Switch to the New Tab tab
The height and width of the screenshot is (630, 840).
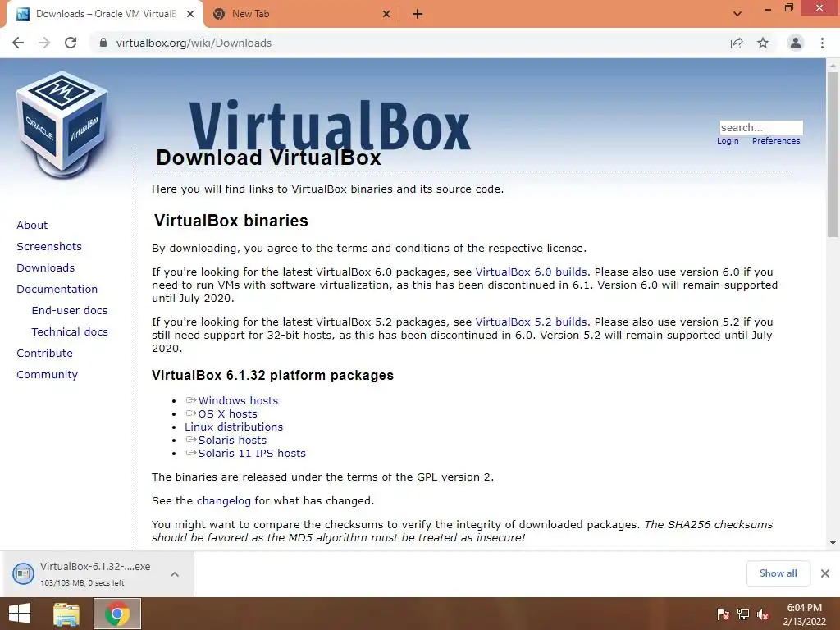pos(302,14)
